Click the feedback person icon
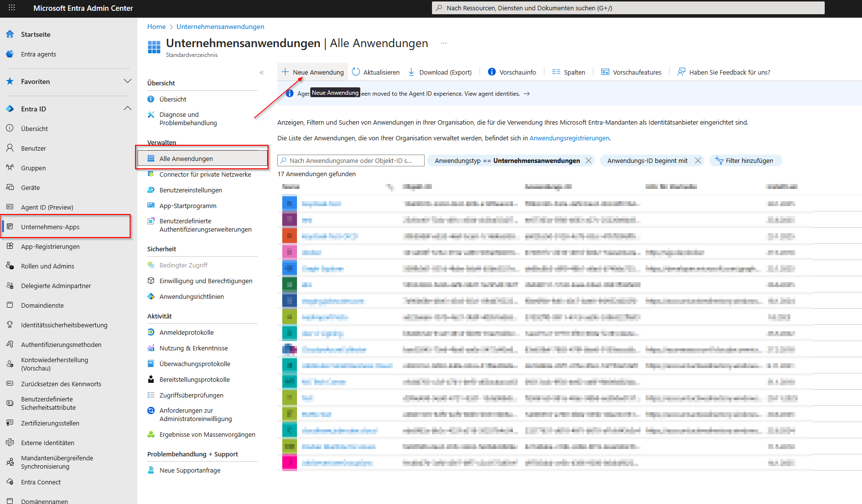 (x=681, y=72)
